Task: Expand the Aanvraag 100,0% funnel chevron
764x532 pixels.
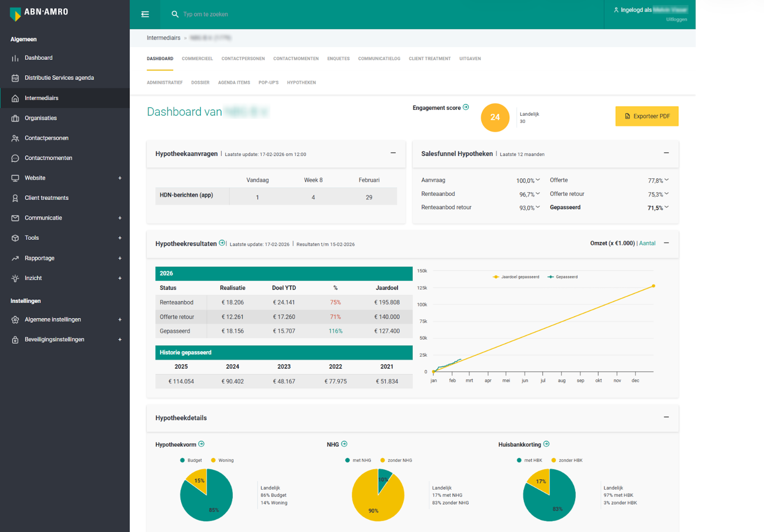Action: [537, 180]
